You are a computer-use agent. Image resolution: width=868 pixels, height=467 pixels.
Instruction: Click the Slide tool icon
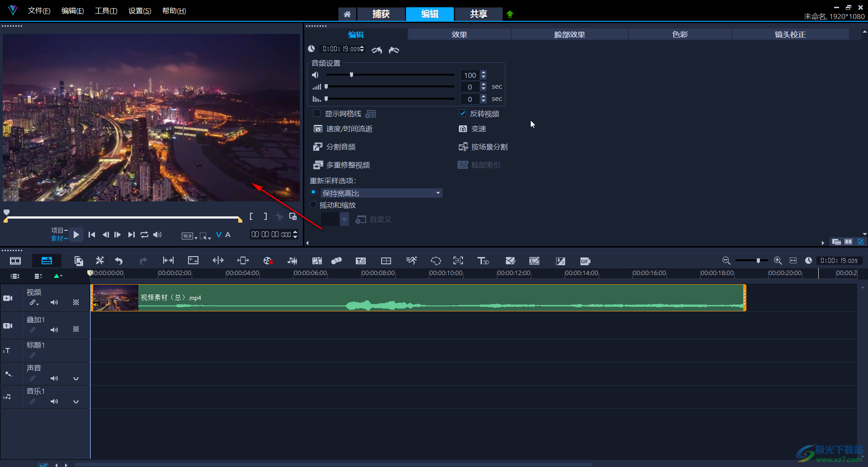point(243,260)
